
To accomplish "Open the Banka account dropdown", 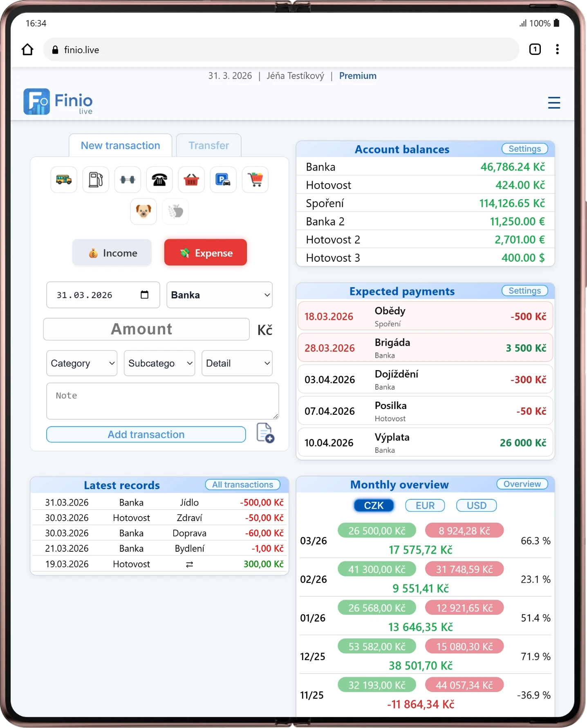I will point(220,295).
